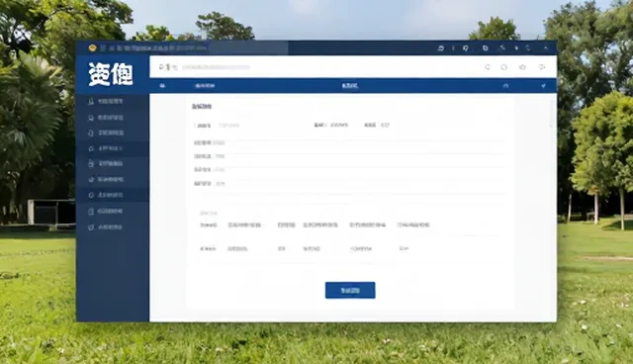Click the globe icon in the title bar
Screen dimensions: 633x364
coord(486,48)
